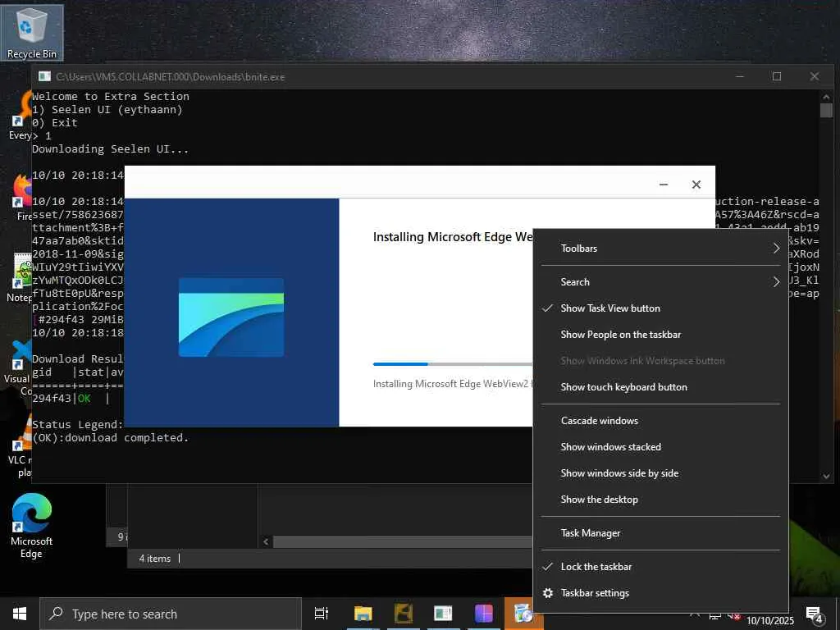Click the 10/10/2025 date in the tray
This screenshot has height=630, width=840.
(770, 620)
